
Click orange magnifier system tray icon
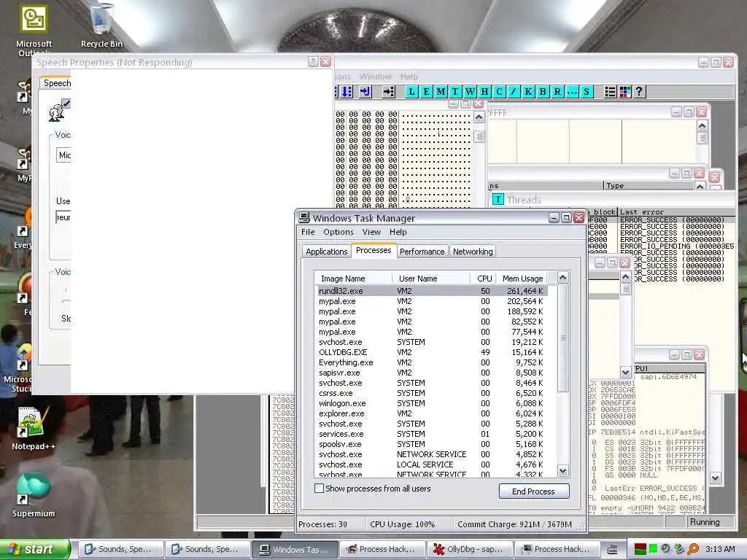(x=693, y=549)
